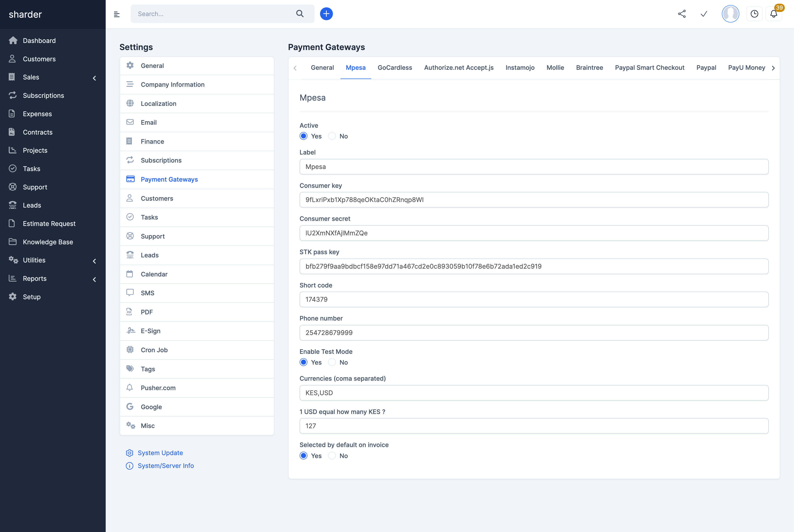Screen dimensions: 794x532
Task: Open the user profile avatar
Action: point(730,14)
